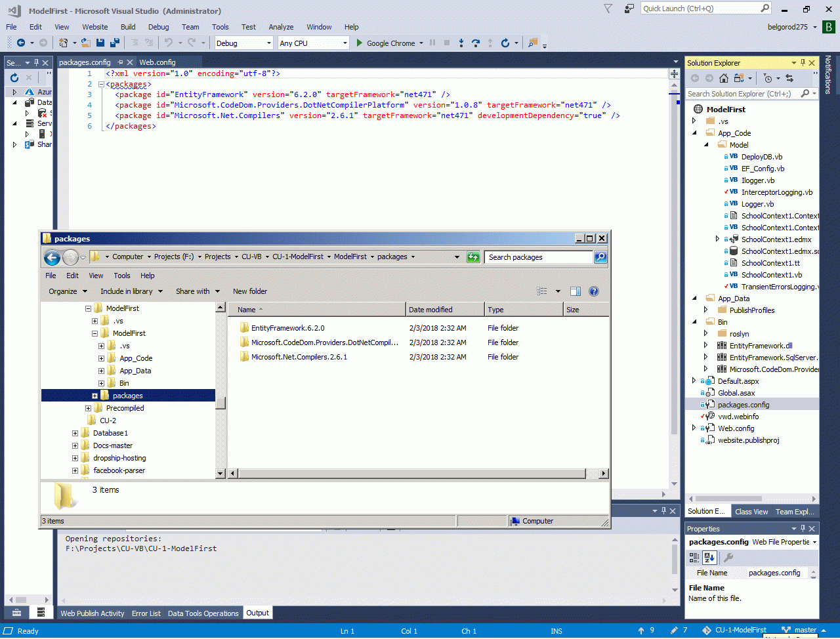
Task: Click the Undo toolbar button
Action: [x=169, y=43]
